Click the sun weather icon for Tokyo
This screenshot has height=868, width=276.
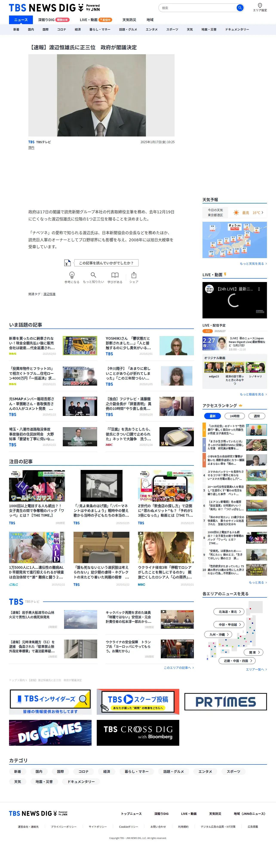236,212
